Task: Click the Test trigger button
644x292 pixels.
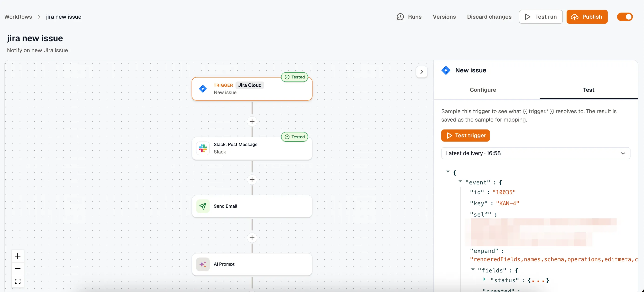Action: click(x=465, y=136)
